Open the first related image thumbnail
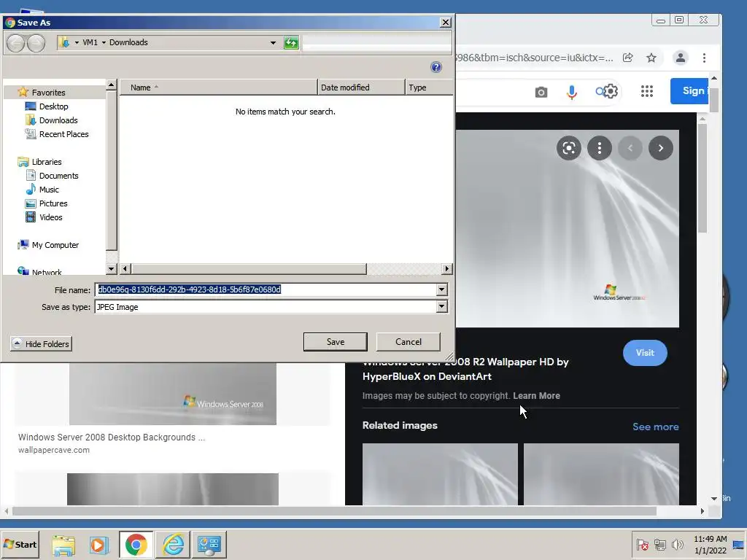This screenshot has height=560, width=747. [440, 474]
